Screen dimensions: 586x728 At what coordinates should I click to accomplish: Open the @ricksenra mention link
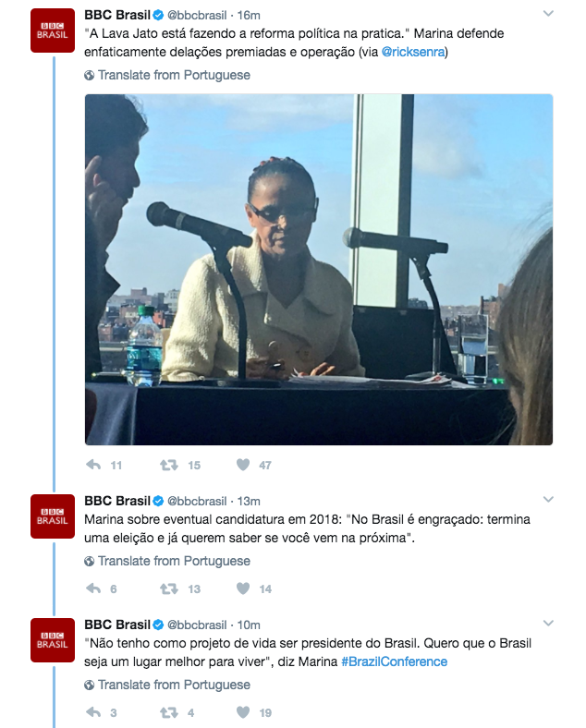point(414,52)
